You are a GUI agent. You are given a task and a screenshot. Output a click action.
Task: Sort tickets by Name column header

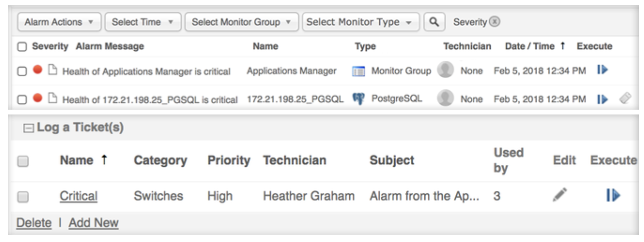(76, 161)
